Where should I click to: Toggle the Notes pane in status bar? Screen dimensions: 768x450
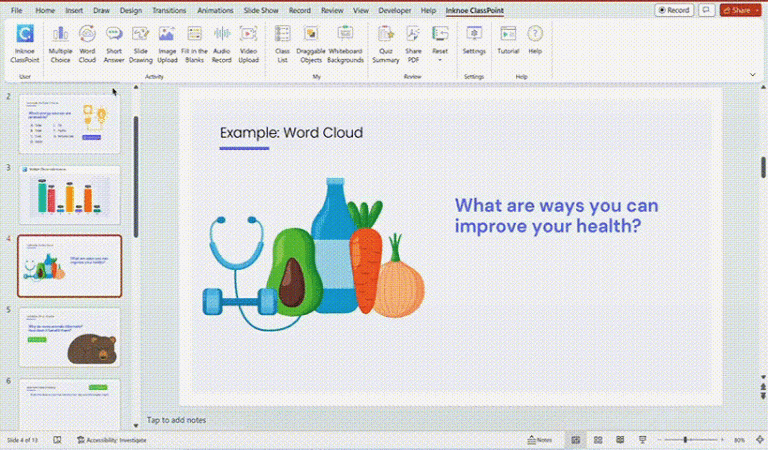coord(539,439)
